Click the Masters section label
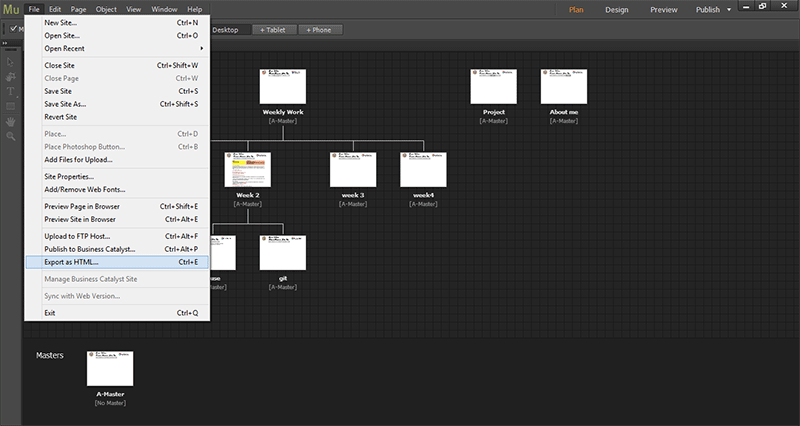This screenshot has width=800, height=426. 49,356
